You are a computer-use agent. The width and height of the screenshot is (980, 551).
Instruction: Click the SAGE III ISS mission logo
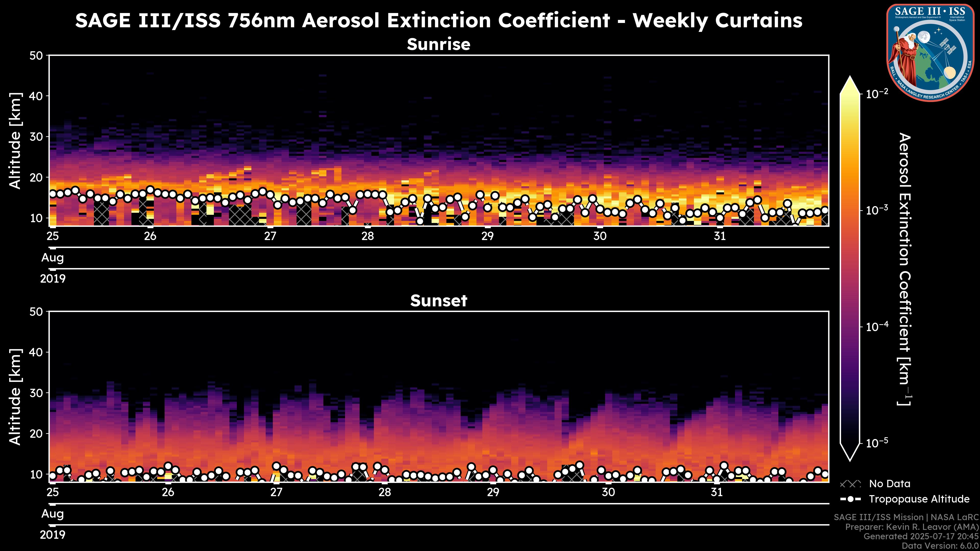(x=930, y=53)
